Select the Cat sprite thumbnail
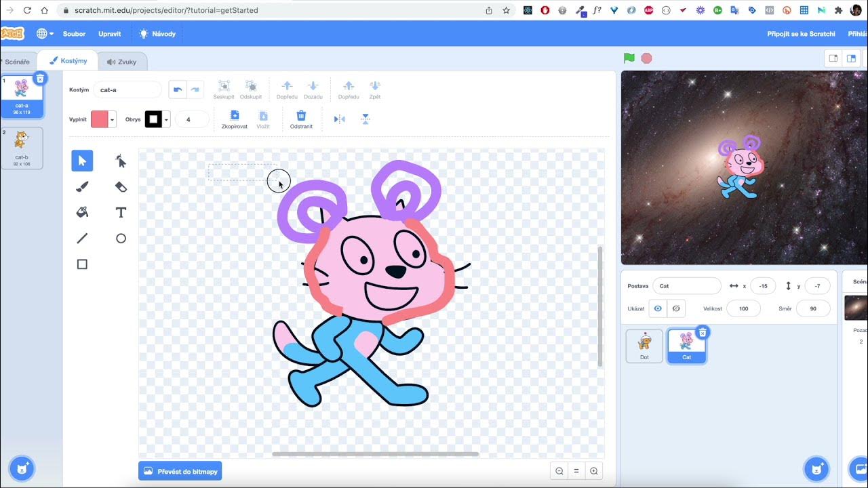Image resolution: width=868 pixels, height=488 pixels. click(x=686, y=346)
